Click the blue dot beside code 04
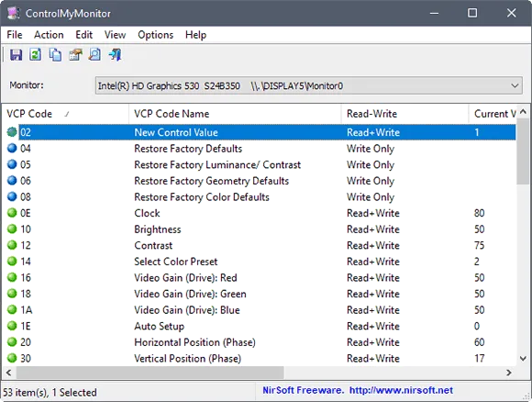Image resolution: width=532 pixels, height=402 pixels. [12, 148]
